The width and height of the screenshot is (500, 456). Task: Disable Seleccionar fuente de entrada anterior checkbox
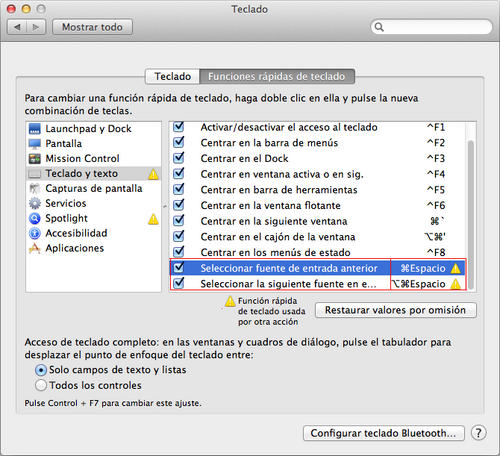[179, 267]
